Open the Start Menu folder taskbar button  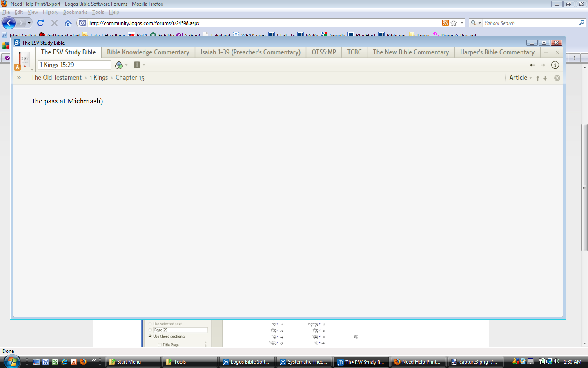(133, 362)
